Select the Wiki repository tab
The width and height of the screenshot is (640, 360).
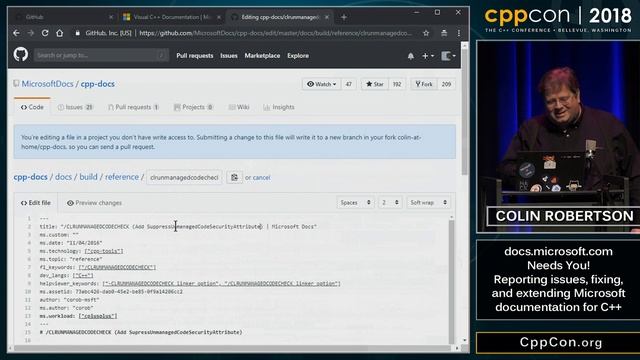point(239,107)
